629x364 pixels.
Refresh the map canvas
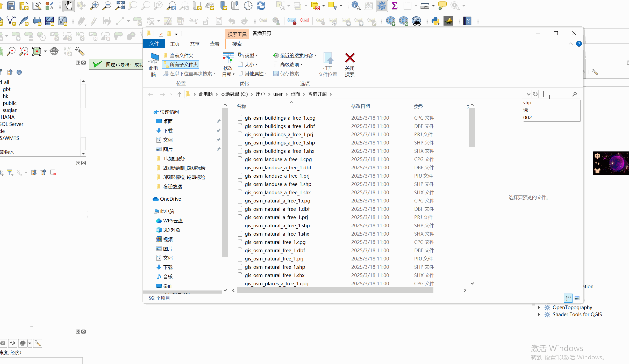pos(261,6)
